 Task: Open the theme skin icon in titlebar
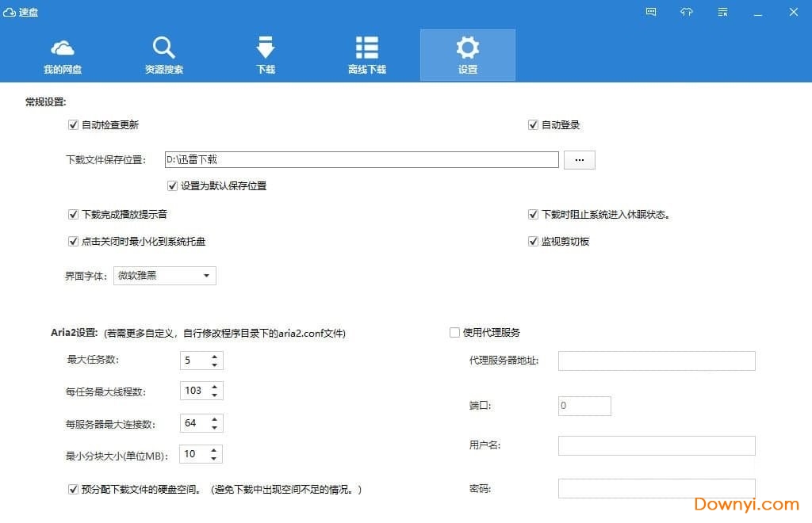pyautogui.click(x=686, y=12)
